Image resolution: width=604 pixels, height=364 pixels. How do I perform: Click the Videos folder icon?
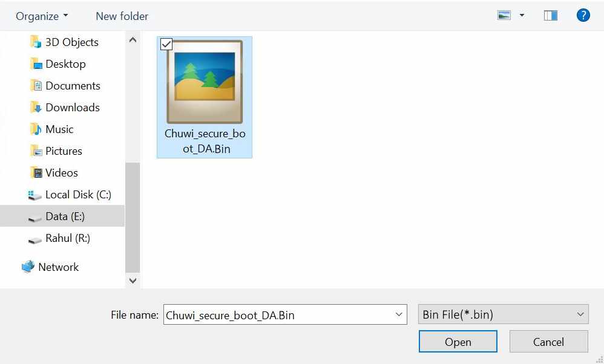pos(36,172)
